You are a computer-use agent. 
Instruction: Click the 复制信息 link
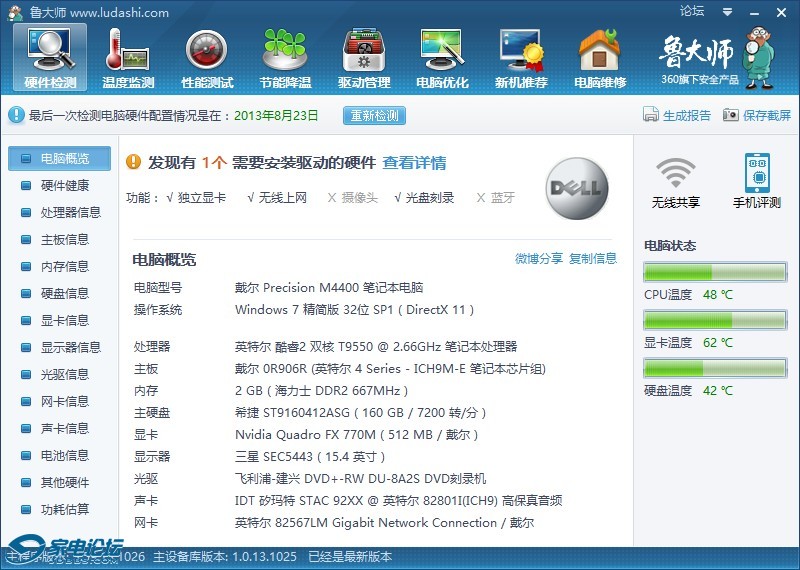click(593, 259)
